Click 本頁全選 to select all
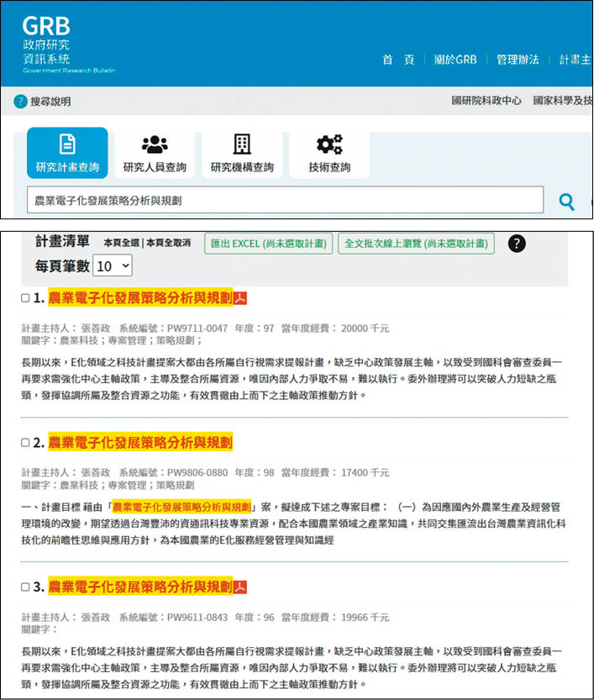This screenshot has width=594, height=700. [x=121, y=243]
